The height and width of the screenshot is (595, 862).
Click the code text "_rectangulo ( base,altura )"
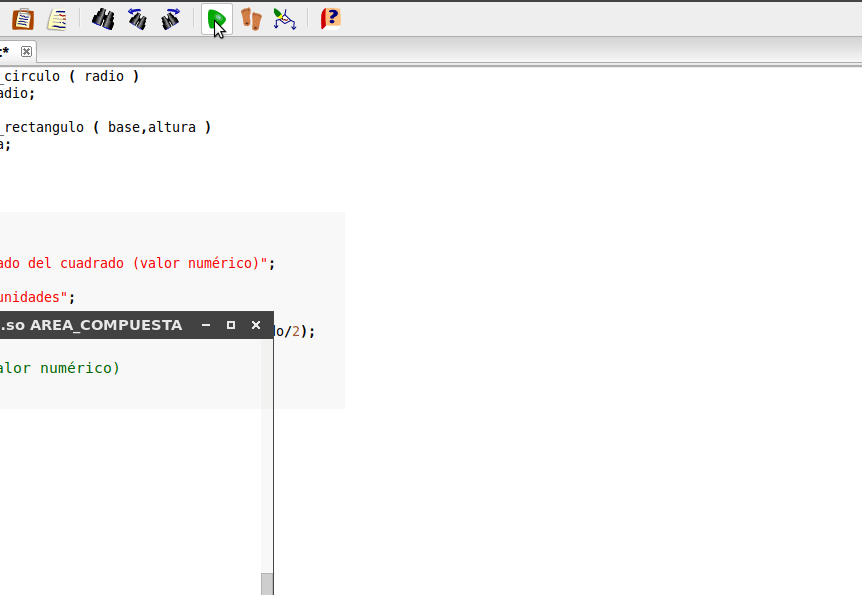(106, 127)
